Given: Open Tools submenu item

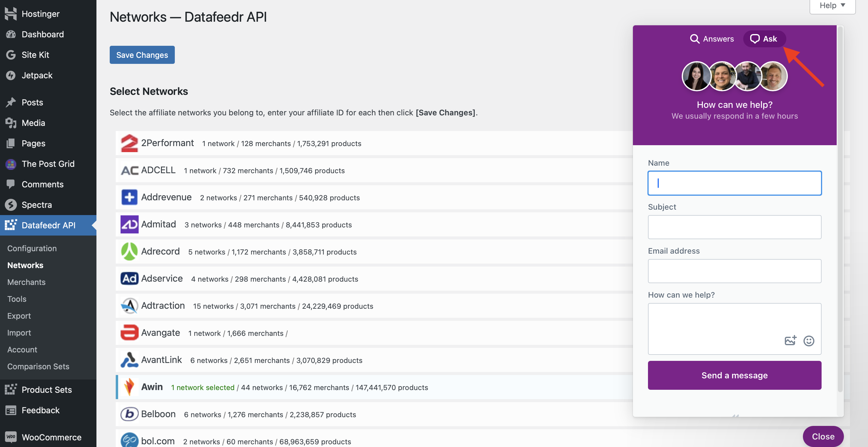Looking at the screenshot, I should click(x=17, y=299).
